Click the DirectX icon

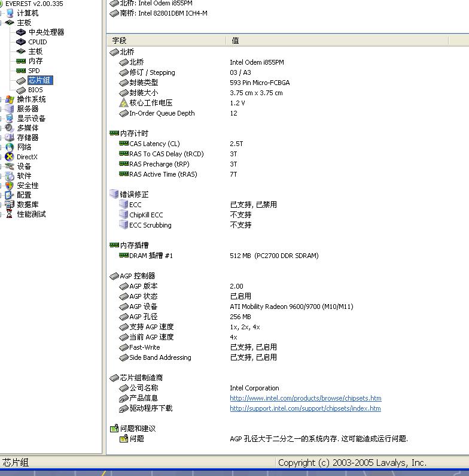point(10,157)
